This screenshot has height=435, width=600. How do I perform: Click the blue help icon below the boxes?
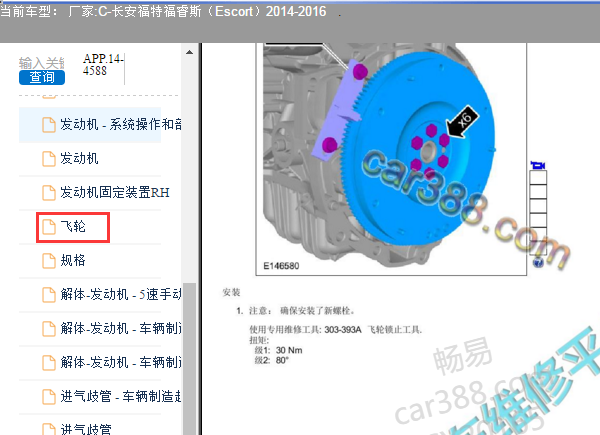coord(538,262)
